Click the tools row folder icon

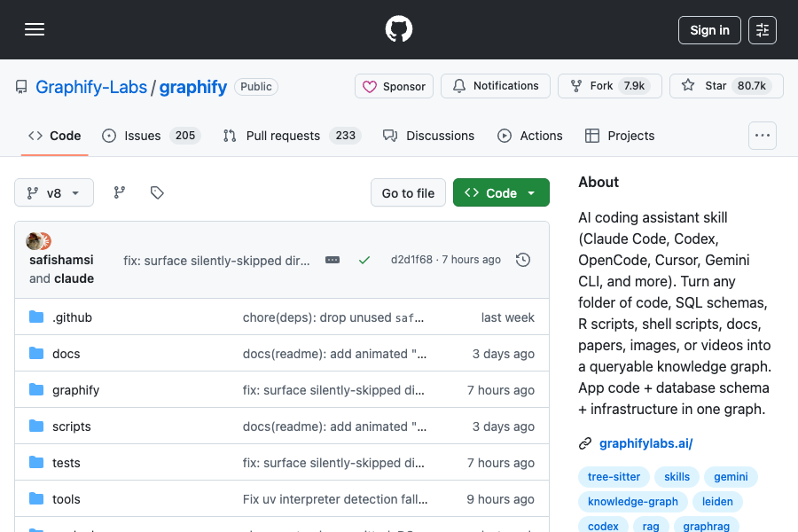pos(36,498)
